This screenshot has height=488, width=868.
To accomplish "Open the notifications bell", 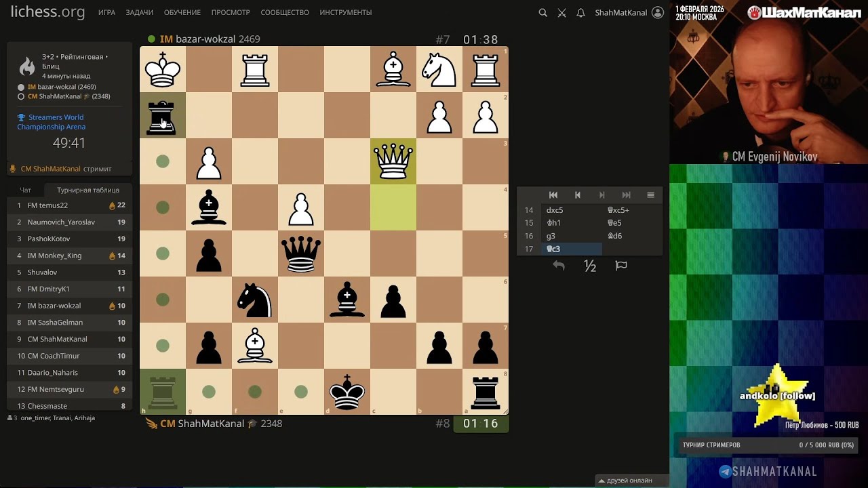I will (580, 12).
